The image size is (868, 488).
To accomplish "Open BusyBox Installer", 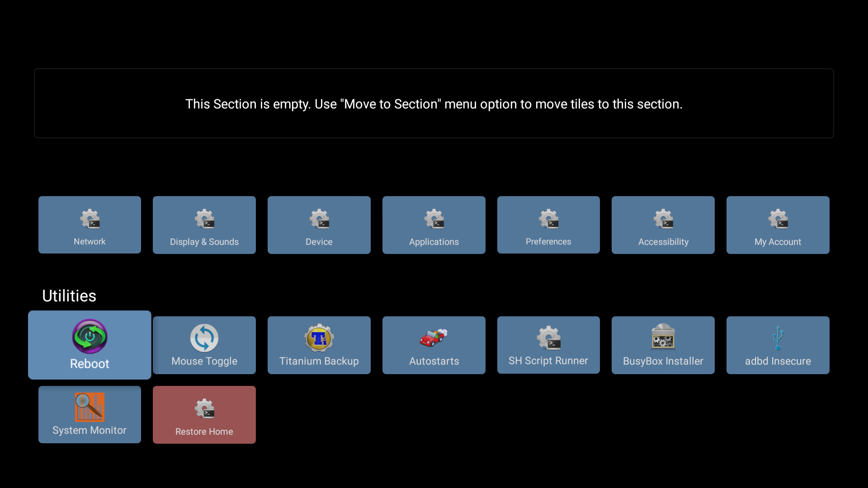I will pyautogui.click(x=663, y=345).
